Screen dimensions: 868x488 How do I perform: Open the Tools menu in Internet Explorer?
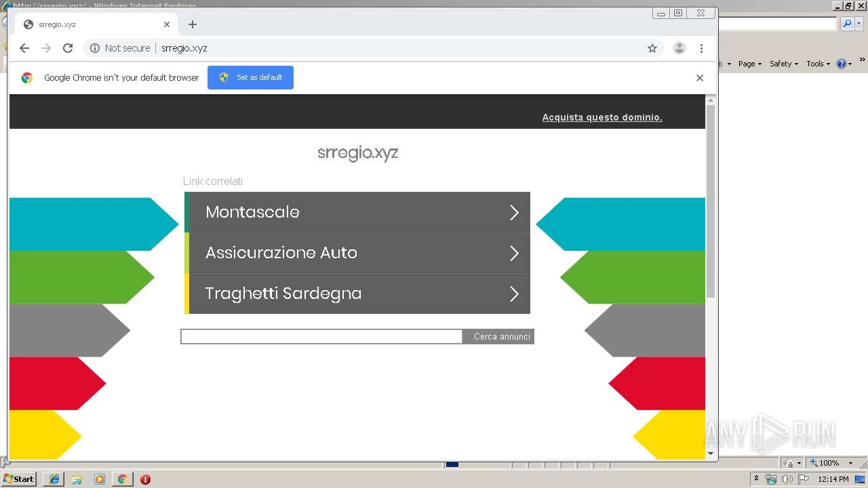click(x=818, y=64)
